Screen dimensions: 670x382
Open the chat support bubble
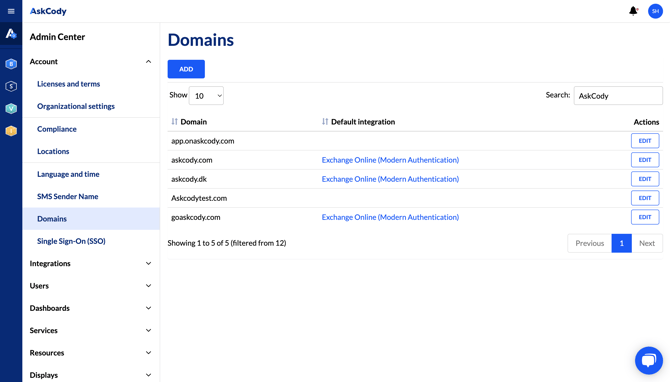point(649,360)
